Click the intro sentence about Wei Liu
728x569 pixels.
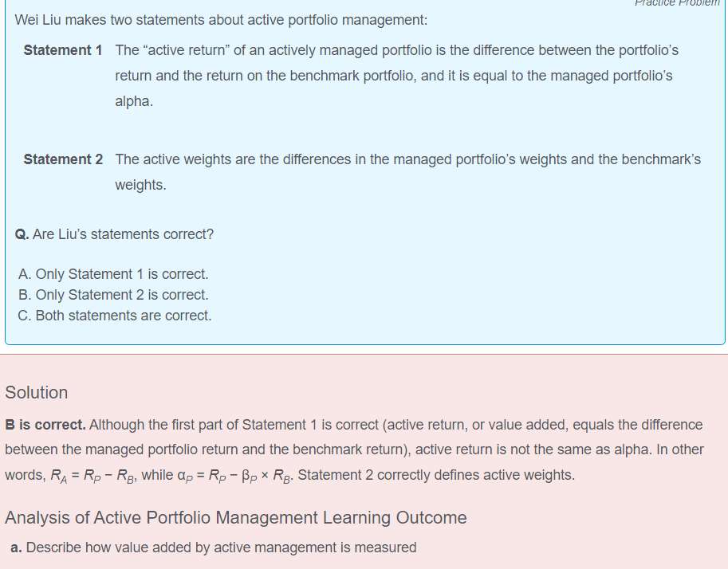click(221, 20)
